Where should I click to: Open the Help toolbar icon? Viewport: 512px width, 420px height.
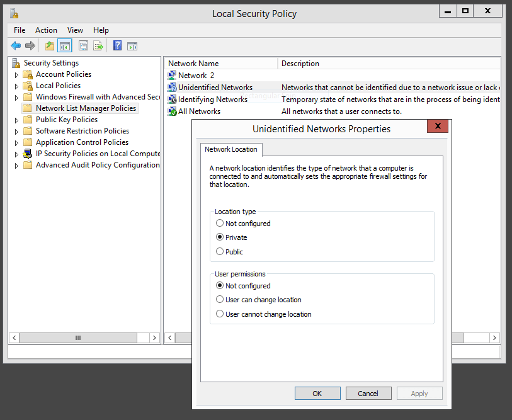point(117,45)
